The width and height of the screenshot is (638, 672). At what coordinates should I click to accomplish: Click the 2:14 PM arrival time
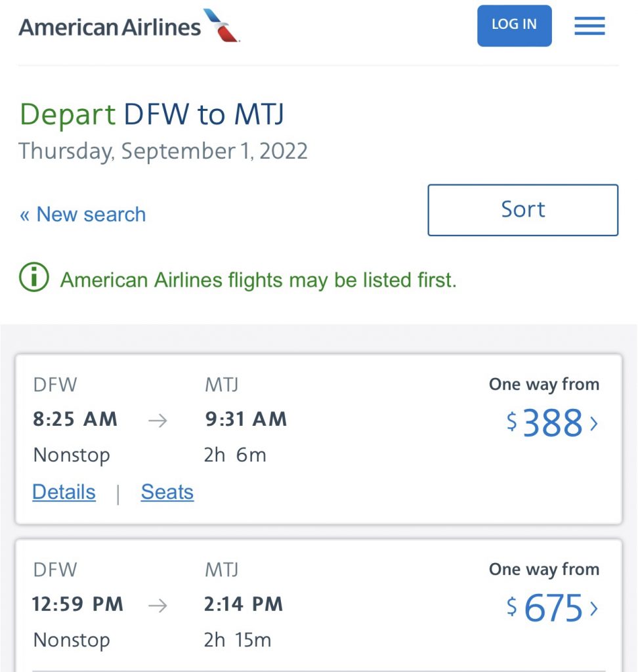(x=244, y=604)
